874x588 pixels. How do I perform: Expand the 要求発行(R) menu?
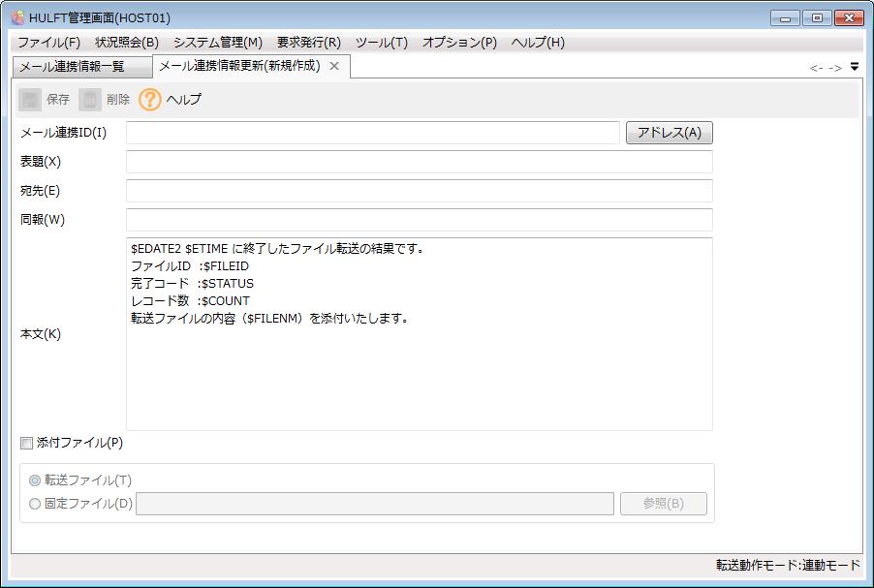[308, 43]
